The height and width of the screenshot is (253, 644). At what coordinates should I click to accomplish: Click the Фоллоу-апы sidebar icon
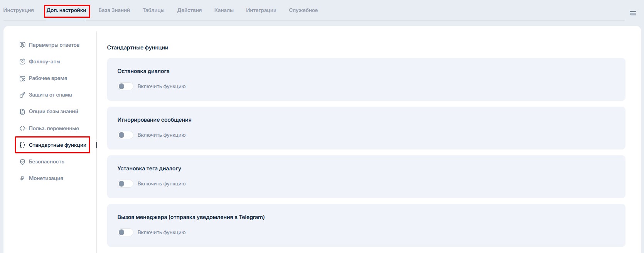22,61
